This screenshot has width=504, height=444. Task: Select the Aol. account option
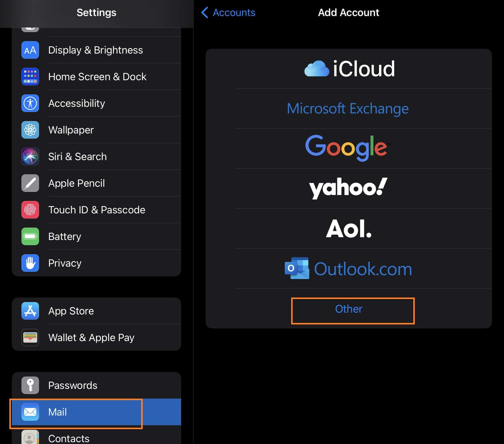(349, 229)
